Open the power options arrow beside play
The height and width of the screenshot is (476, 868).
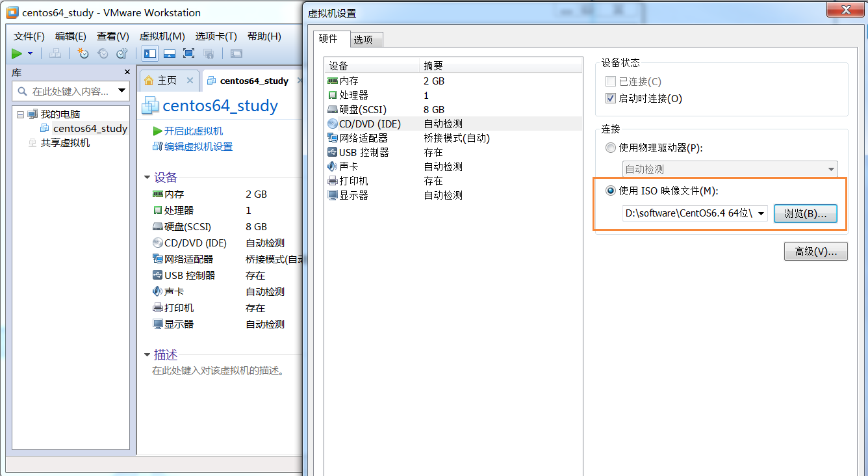click(30, 54)
